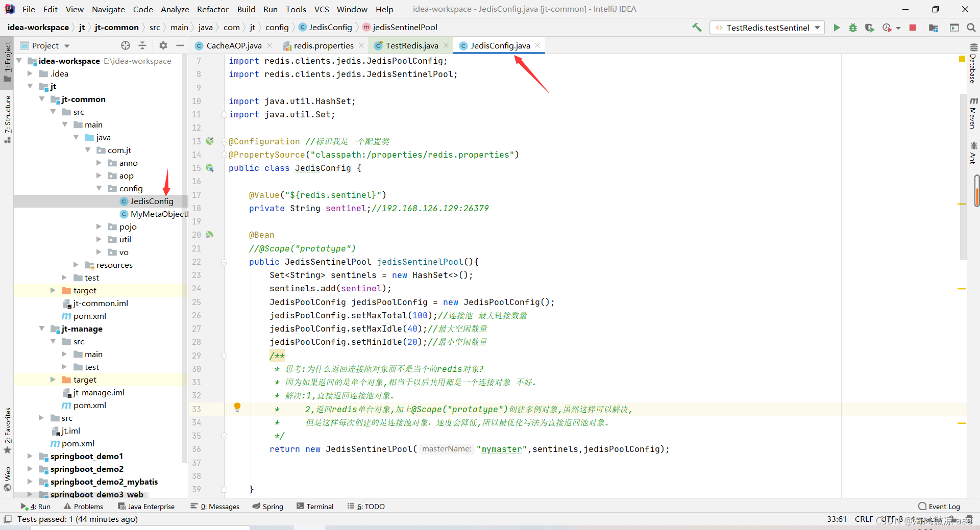
Task: Open run-with-profiler dropdown arrow
Action: click(898, 28)
